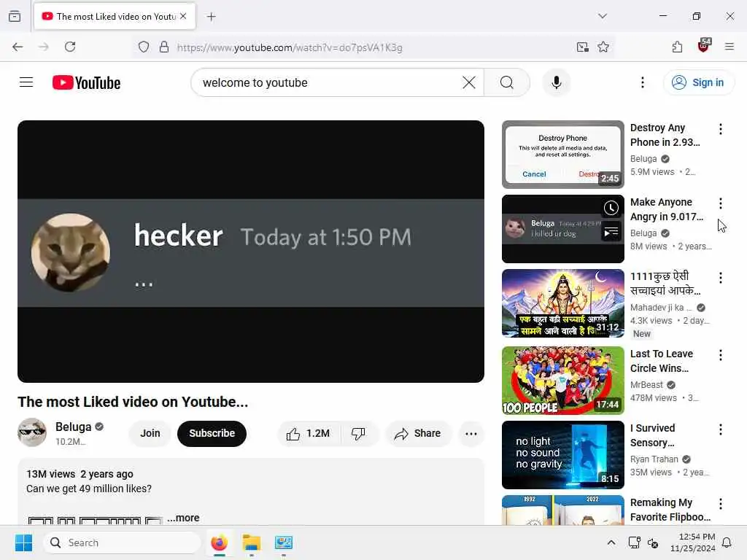Click the video player area
The width and height of the screenshot is (747, 560).
click(251, 251)
